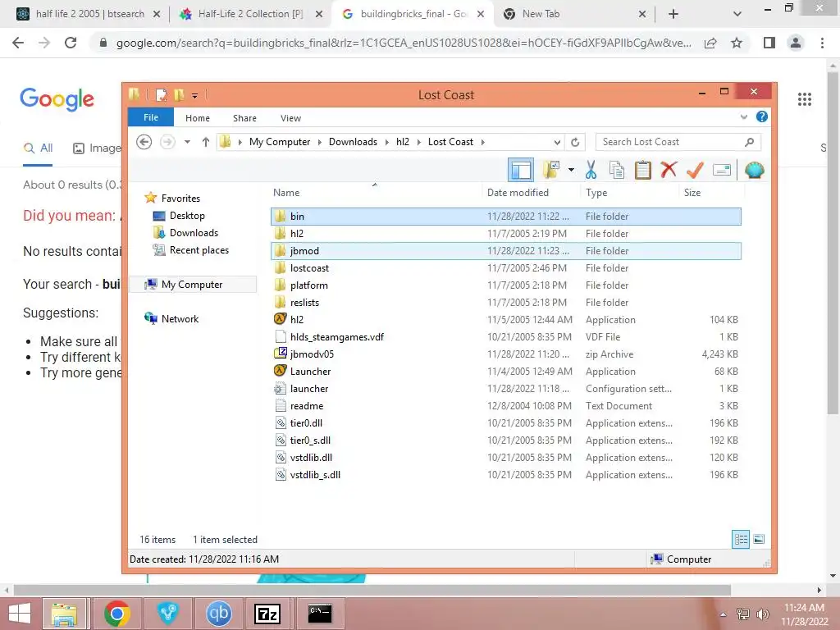Screen dimensions: 840x630
Task: Open dropdown arrow next to new folder icon
Action: tap(571, 171)
